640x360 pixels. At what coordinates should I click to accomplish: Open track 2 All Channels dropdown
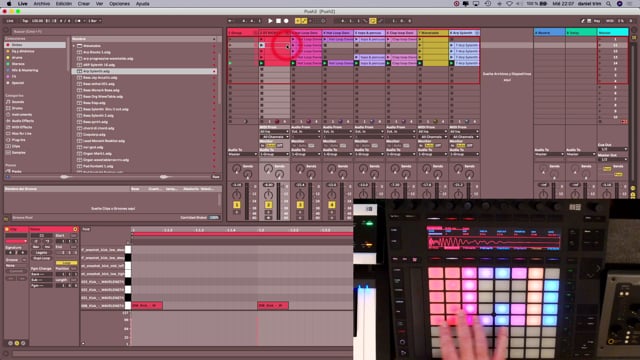[274, 137]
